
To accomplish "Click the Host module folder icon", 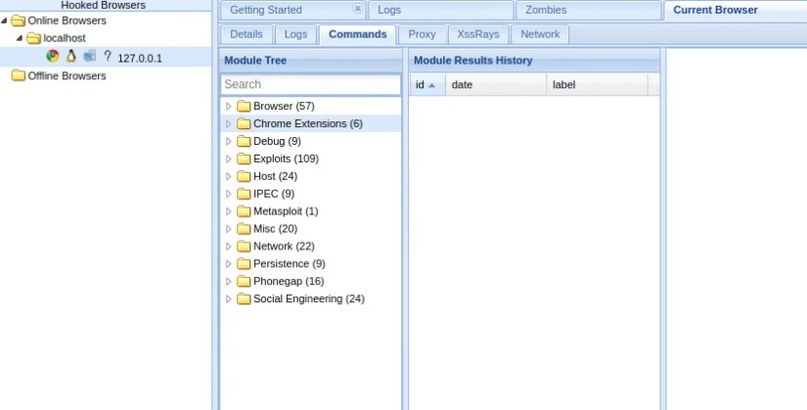I will (x=243, y=176).
